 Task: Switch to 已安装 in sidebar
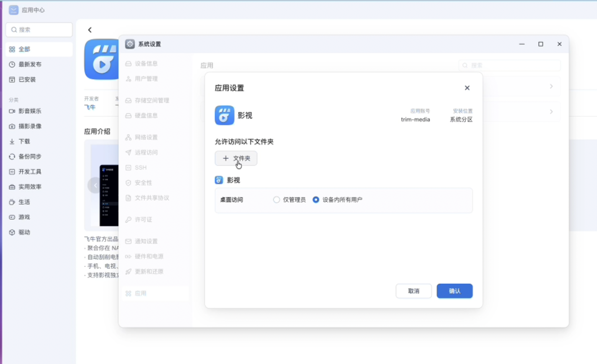coord(27,79)
